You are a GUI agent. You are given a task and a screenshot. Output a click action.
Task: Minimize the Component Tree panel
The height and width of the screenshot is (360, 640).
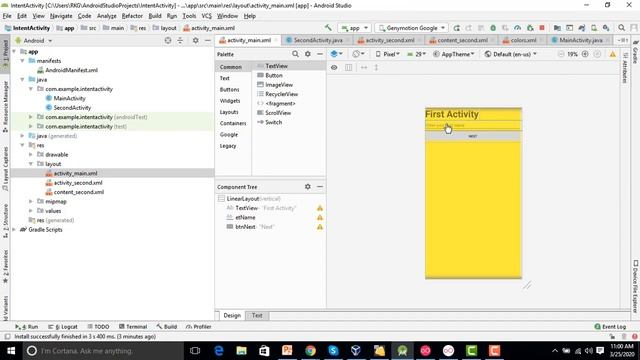tap(320, 187)
